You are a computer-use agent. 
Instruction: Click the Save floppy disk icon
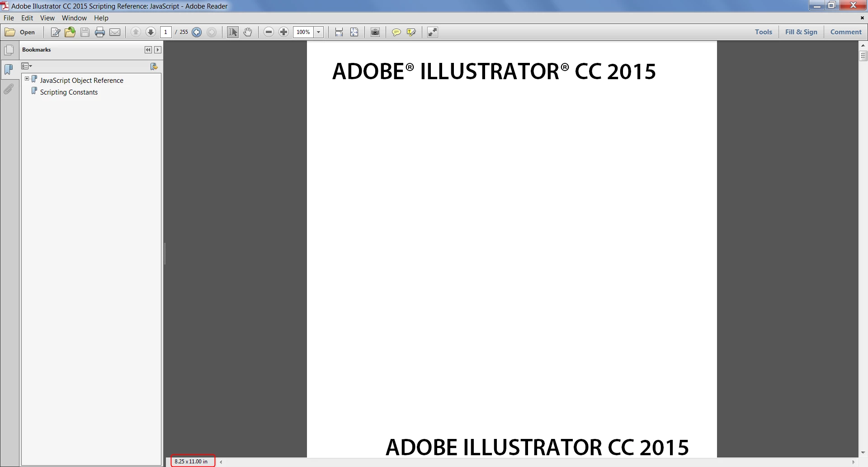[x=85, y=32]
